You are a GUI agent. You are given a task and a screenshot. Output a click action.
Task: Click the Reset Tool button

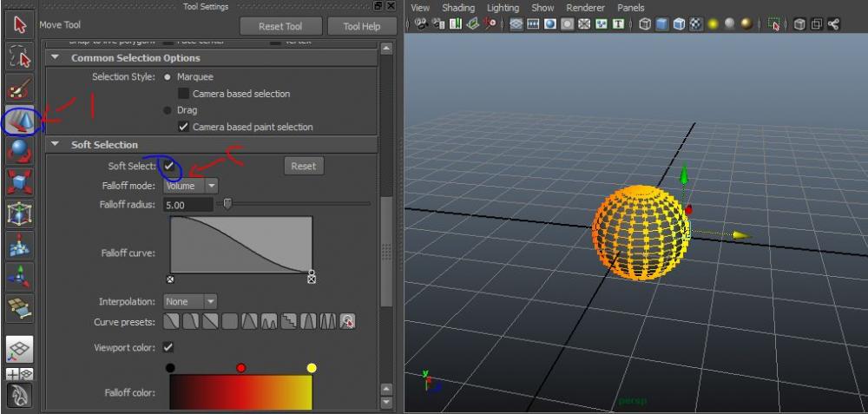(280, 26)
